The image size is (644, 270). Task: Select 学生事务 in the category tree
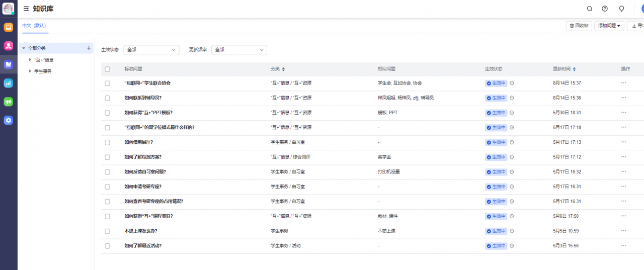tap(43, 71)
